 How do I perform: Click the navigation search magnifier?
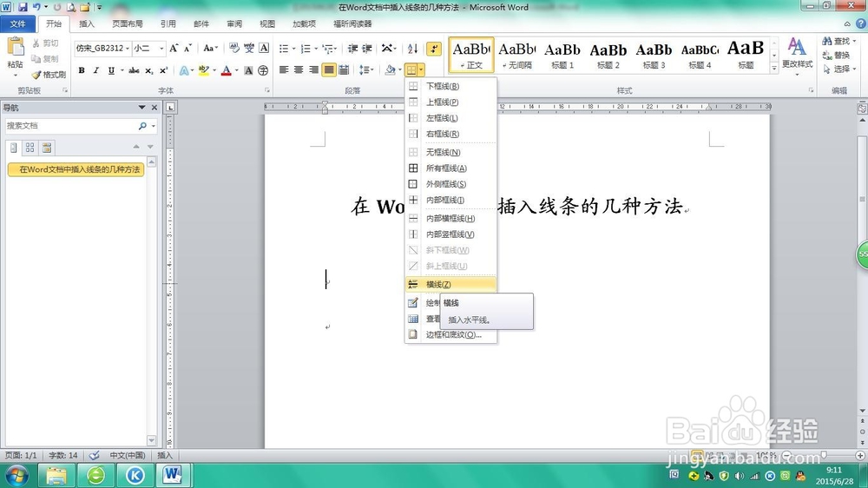pyautogui.click(x=143, y=126)
